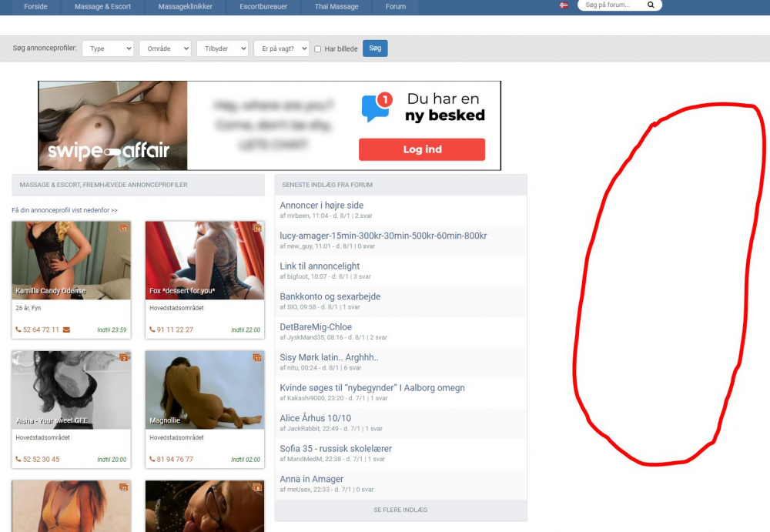Open the Type dropdown
The height and width of the screenshot is (532, 770).
(108, 48)
